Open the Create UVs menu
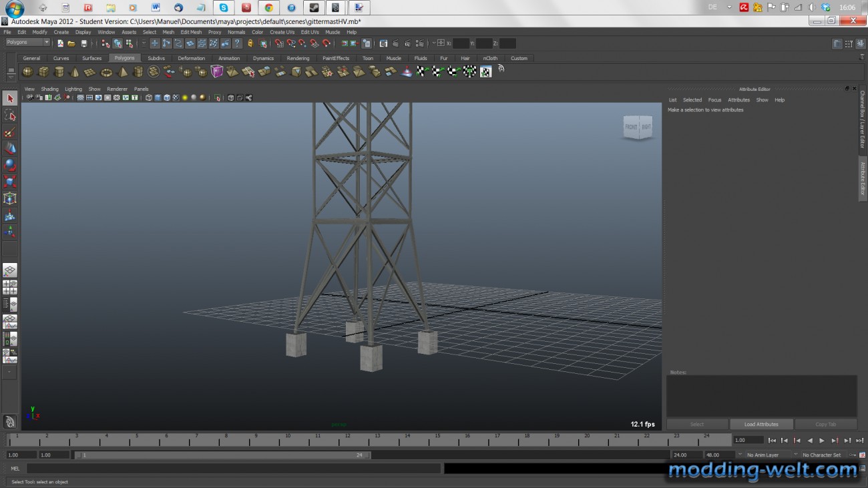This screenshot has width=868, height=488. point(282,32)
